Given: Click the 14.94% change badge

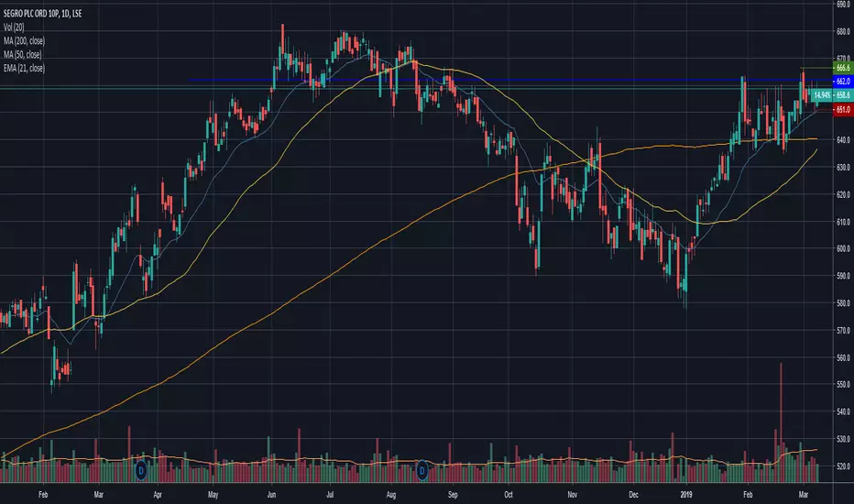Looking at the screenshot, I should tap(822, 95).
